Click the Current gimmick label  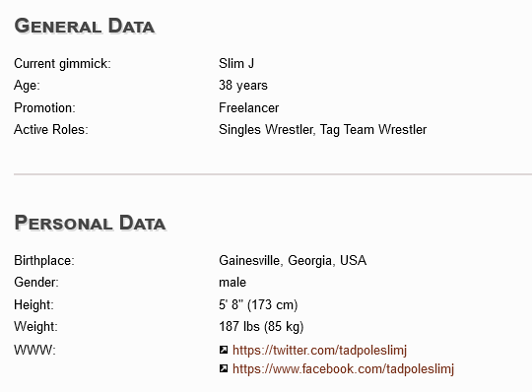coord(62,64)
